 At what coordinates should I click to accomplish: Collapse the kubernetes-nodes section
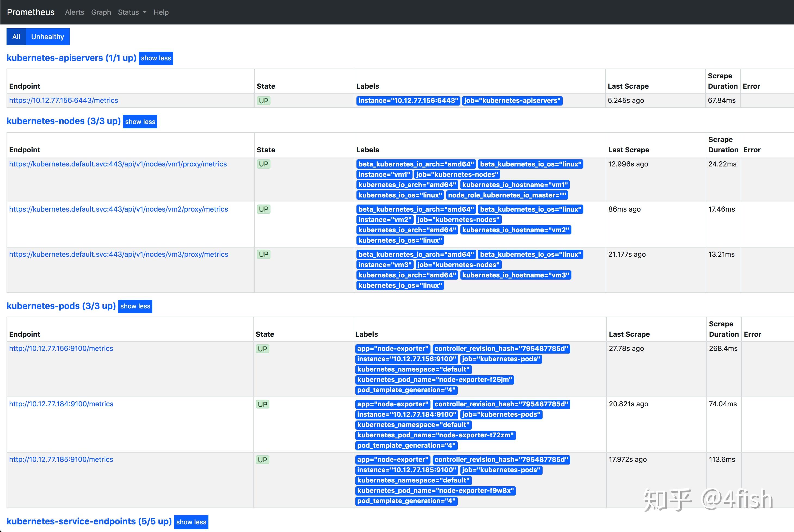140,122
